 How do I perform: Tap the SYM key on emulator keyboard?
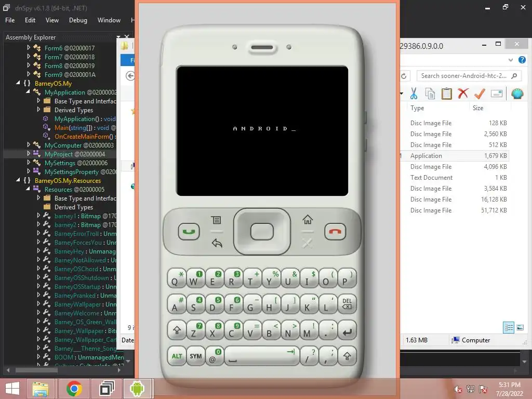(196, 356)
